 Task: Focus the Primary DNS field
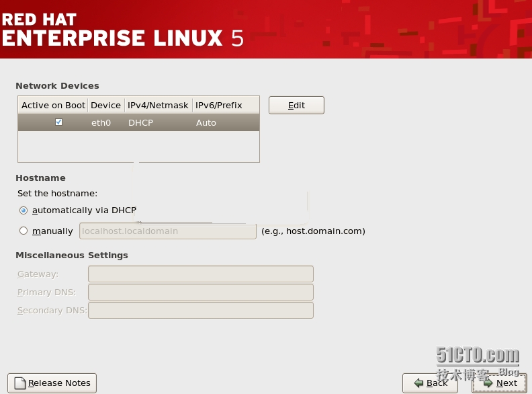click(201, 292)
